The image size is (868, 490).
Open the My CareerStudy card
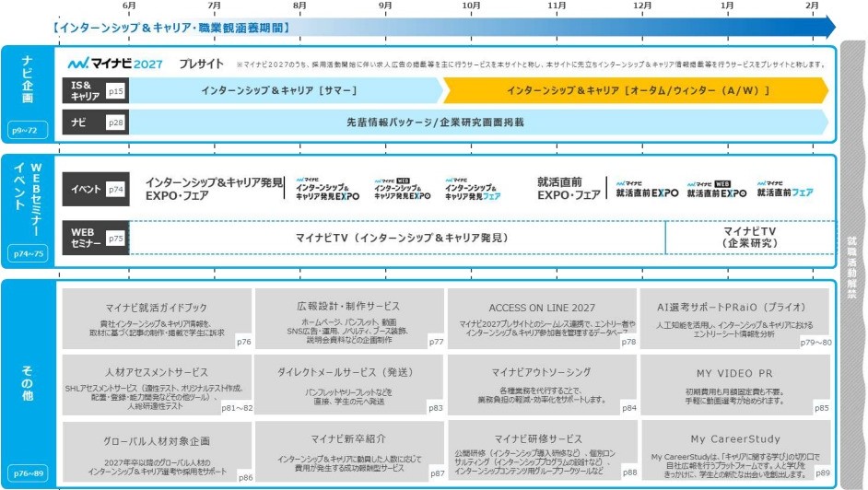point(735,451)
